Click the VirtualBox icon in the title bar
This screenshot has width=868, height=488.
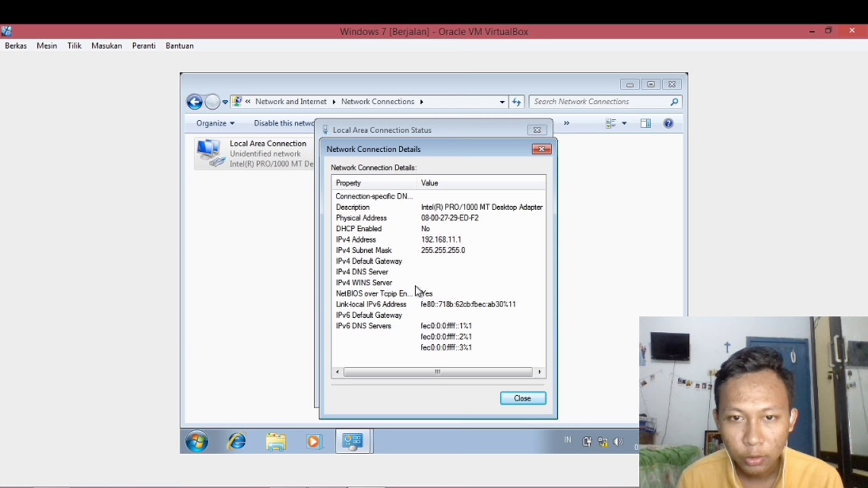coord(6,31)
